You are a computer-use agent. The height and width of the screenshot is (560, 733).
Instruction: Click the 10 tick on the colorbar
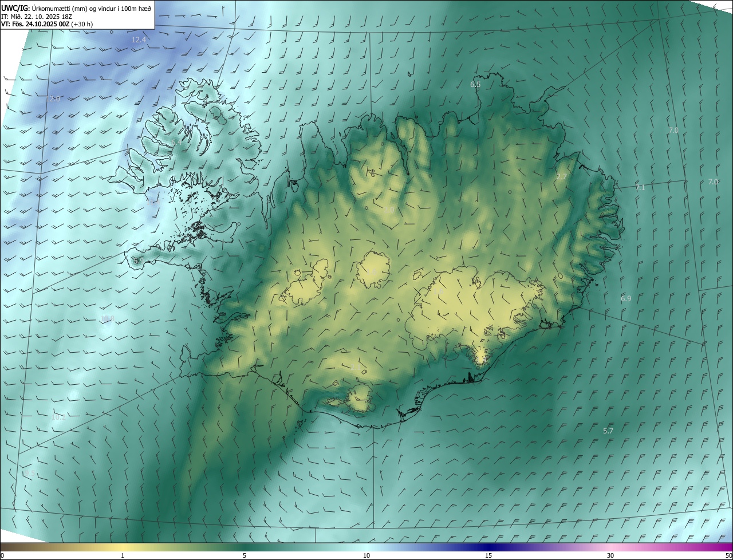pyautogui.click(x=366, y=556)
